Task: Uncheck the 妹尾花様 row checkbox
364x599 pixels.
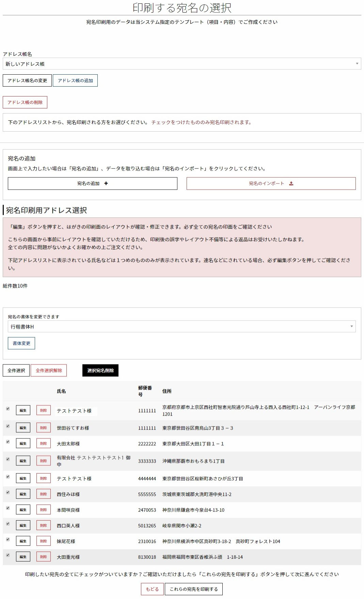Action: pos(8,539)
